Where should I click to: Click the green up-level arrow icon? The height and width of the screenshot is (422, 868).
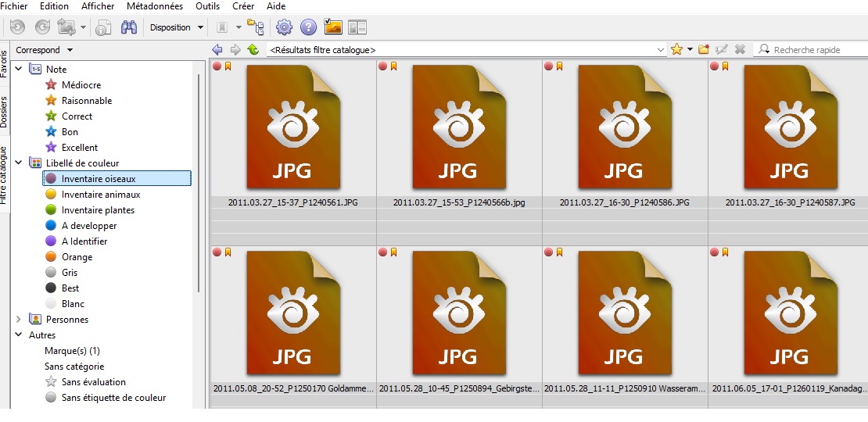(x=253, y=50)
